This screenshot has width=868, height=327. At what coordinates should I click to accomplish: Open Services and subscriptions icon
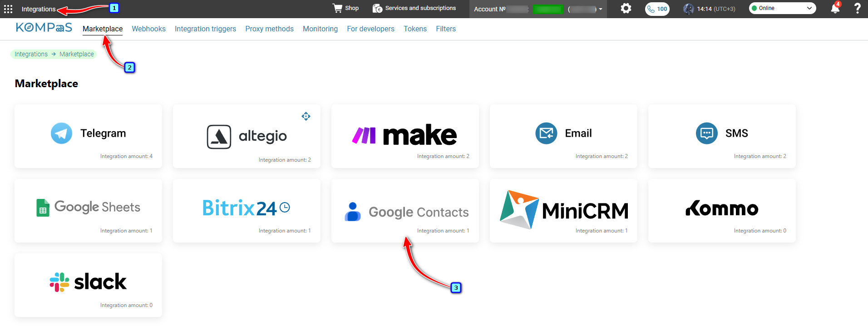point(377,8)
